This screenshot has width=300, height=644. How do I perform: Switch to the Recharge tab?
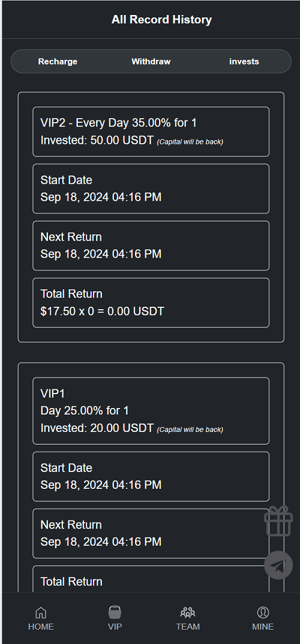tap(58, 62)
